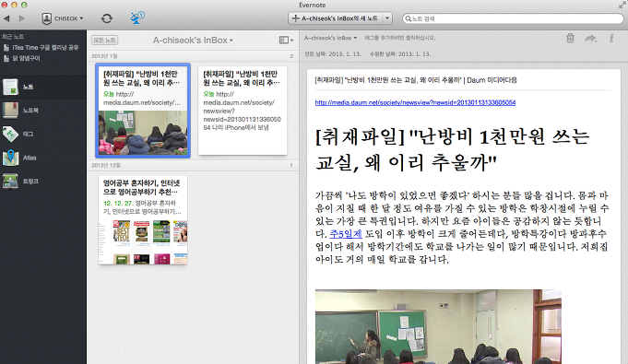Click the 2012년 12월 group header
The width and height of the screenshot is (628, 364).
point(193,165)
